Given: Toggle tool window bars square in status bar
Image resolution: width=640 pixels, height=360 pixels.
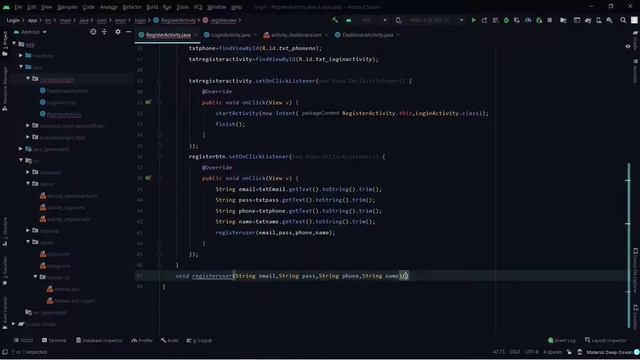Looking at the screenshot, I should pyautogui.click(x=4, y=352).
